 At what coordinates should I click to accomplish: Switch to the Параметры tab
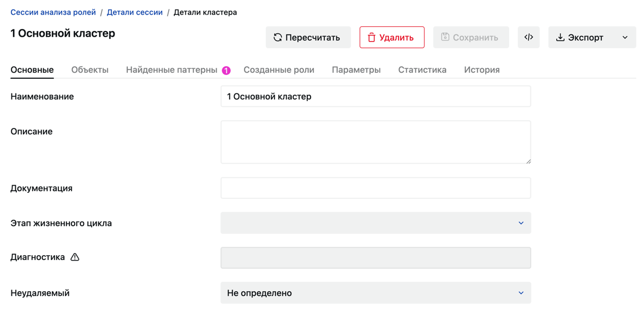coord(356,70)
